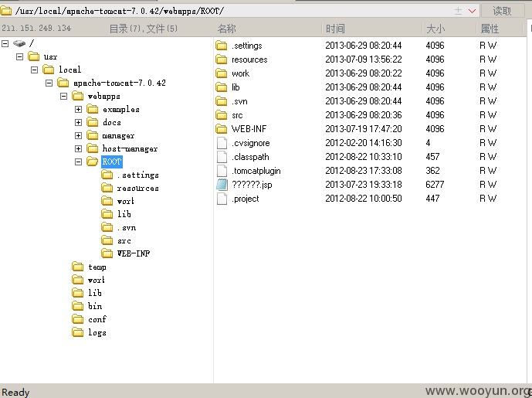Click the examples folder icon in tree
The image size is (532, 398).
(x=93, y=109)
